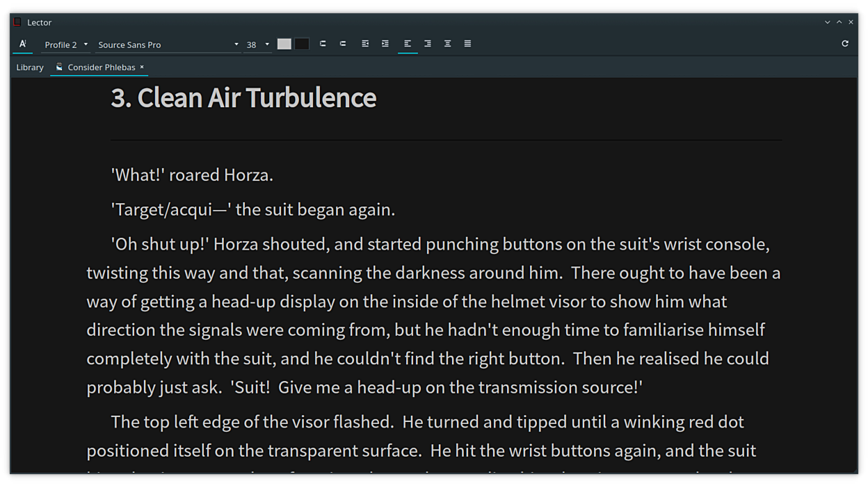Switch to right text alignment
Image resolution: width=868 pixels, height=488 pixels.
(x=428, y=44)
